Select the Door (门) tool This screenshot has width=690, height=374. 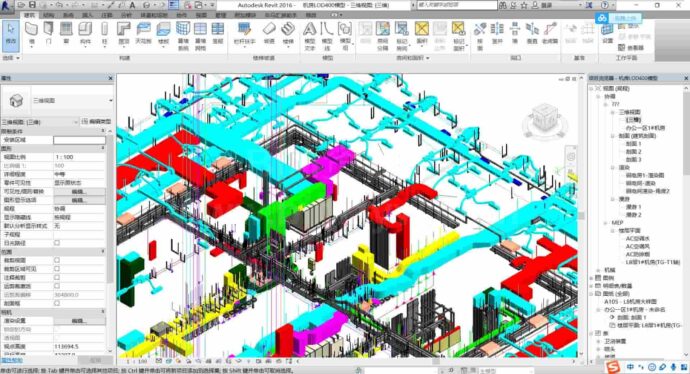(x=48, y=33)
